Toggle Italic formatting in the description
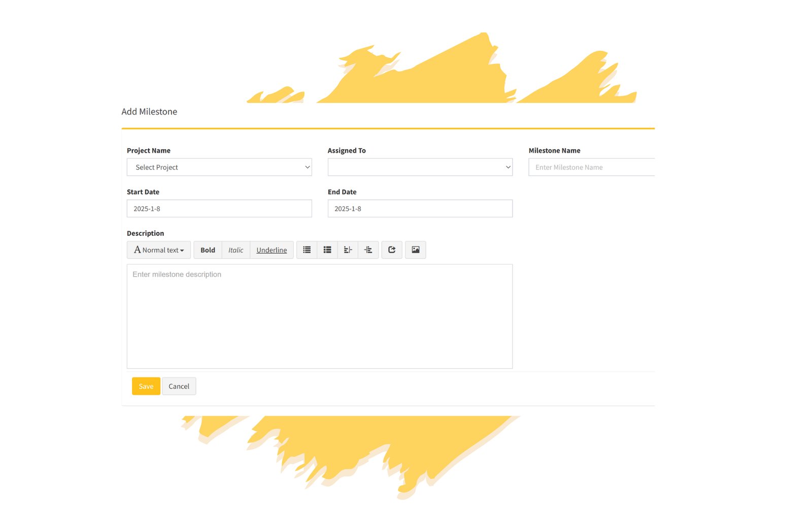 pos(235,250)
